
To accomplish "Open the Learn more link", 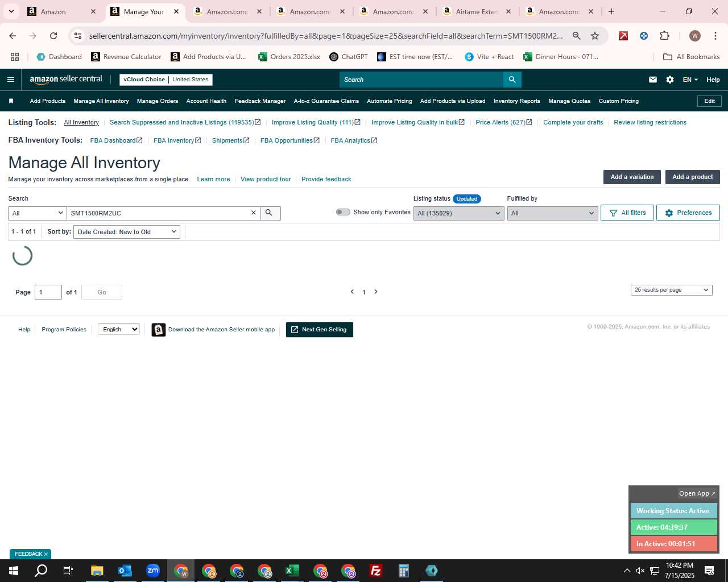I will click(x=213, y=179).
